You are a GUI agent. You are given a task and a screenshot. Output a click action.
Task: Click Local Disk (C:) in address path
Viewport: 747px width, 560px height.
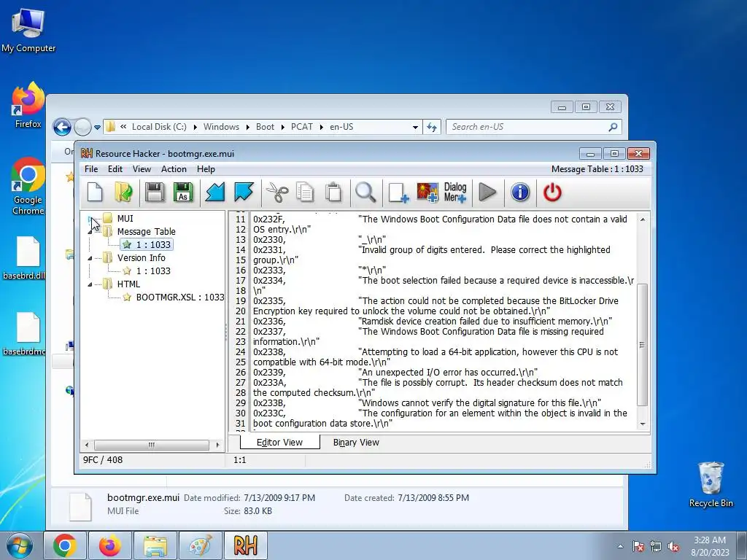click(159, 127)
